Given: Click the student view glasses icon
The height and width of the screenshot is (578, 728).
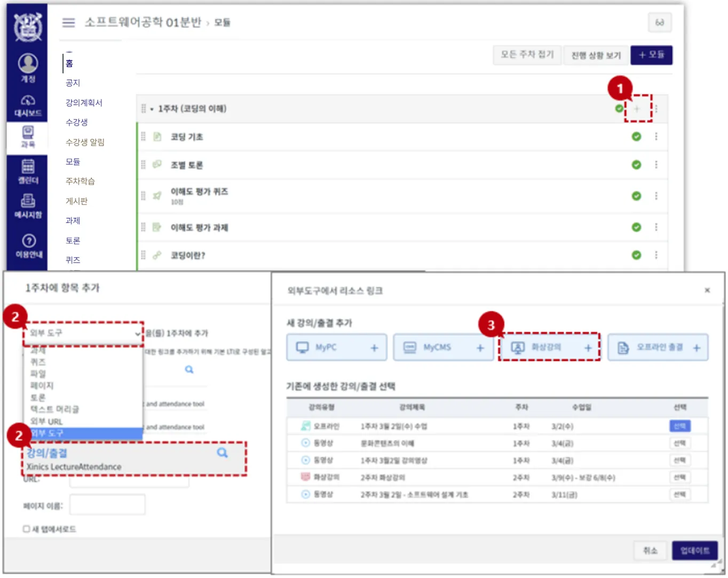Looking at the screenshot, I should click(660, 22).
